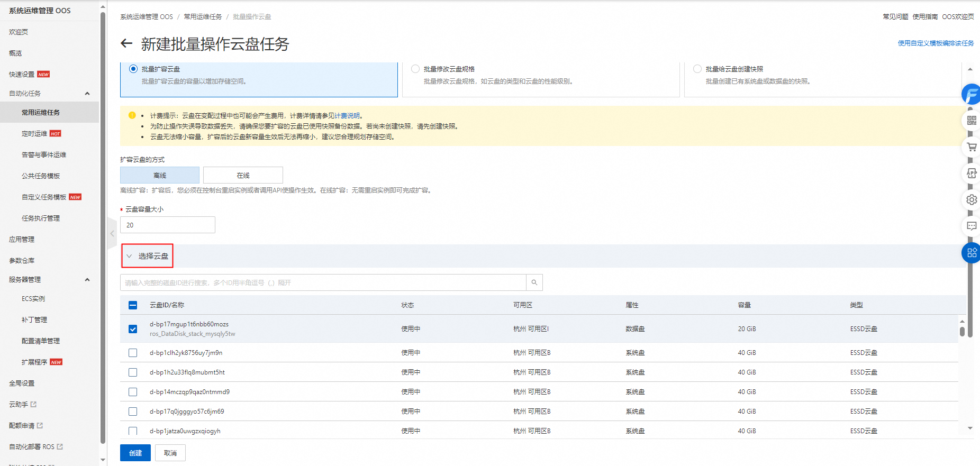Click the disk ID search input
The height and width of the screenshot is (466, 980).
pos(323,282)
